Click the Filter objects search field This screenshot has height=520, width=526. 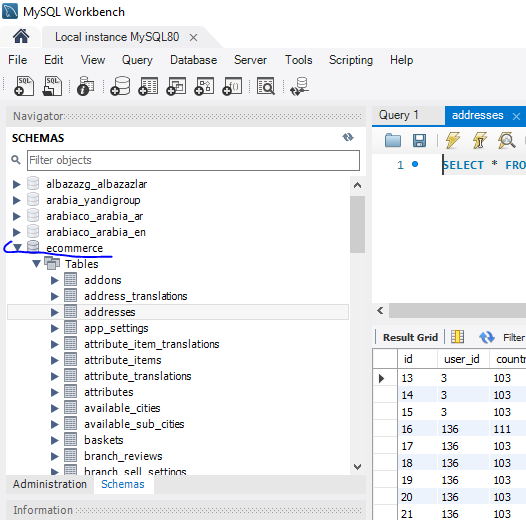(x=193, y=160)
